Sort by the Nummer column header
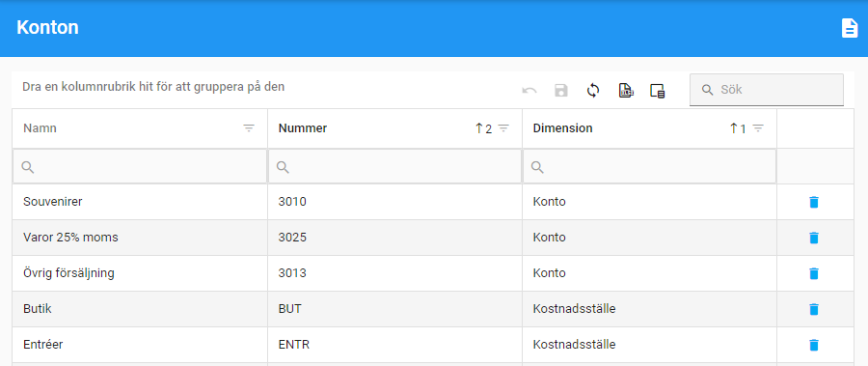The height and width of the screenshot is (366, 868). [302, 128]
